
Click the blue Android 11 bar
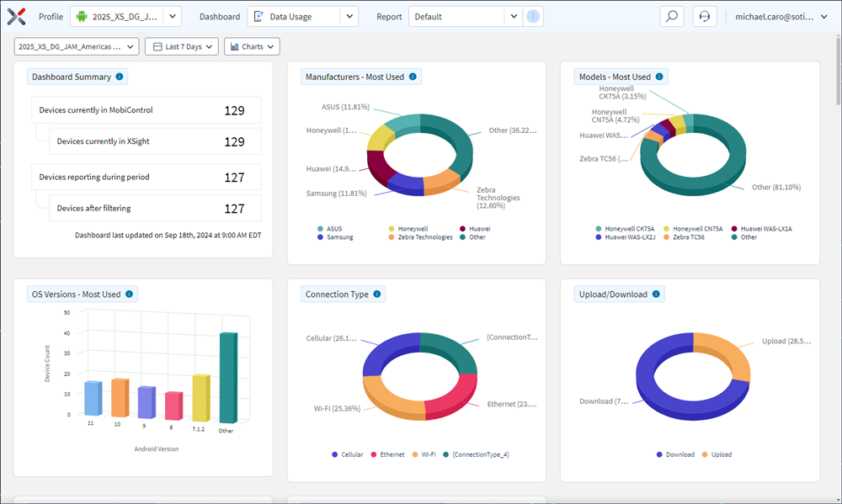93,398
